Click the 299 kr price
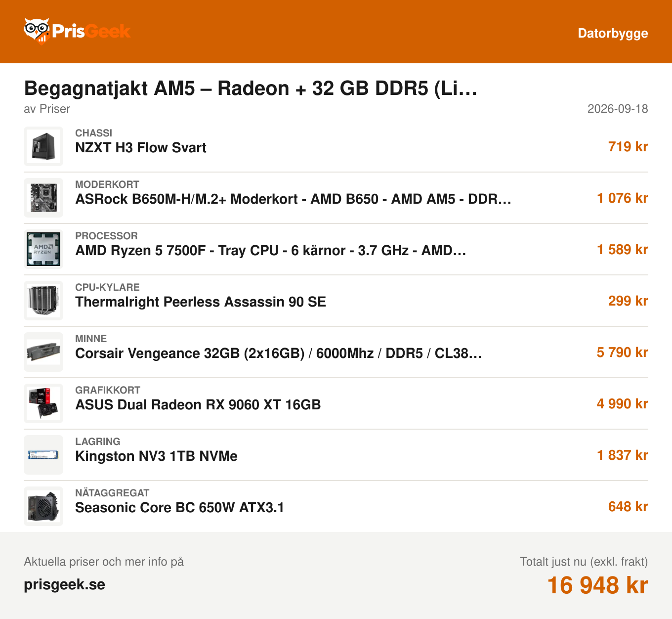Image resolution: width=672 pixels, height=619 pixels. click(628, 301)
